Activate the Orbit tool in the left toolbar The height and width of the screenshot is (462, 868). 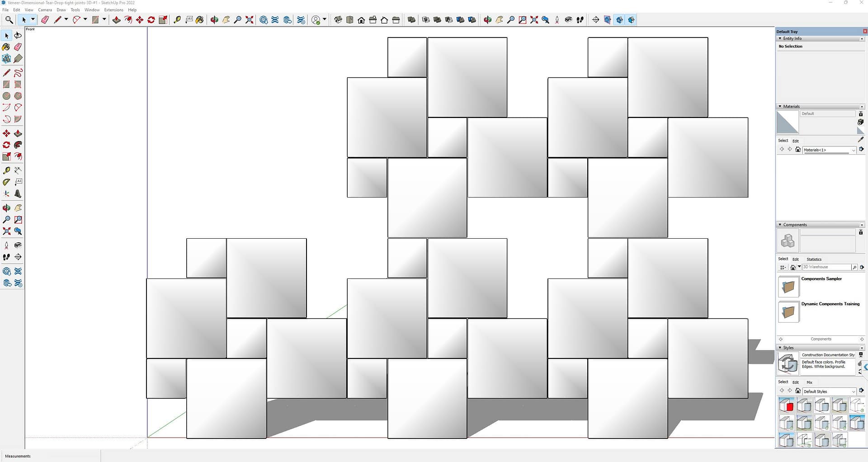6,208
